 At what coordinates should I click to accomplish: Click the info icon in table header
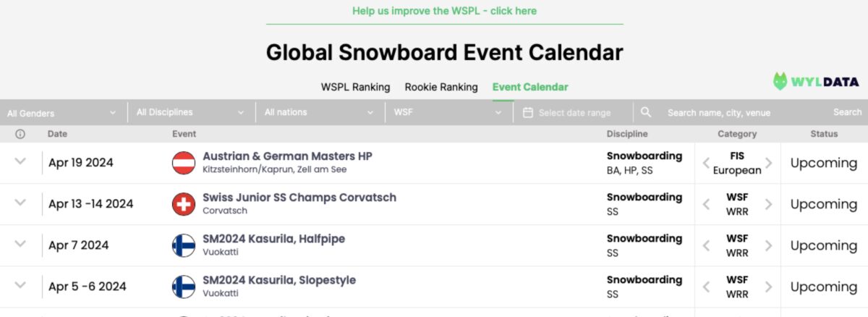point(20,134)
